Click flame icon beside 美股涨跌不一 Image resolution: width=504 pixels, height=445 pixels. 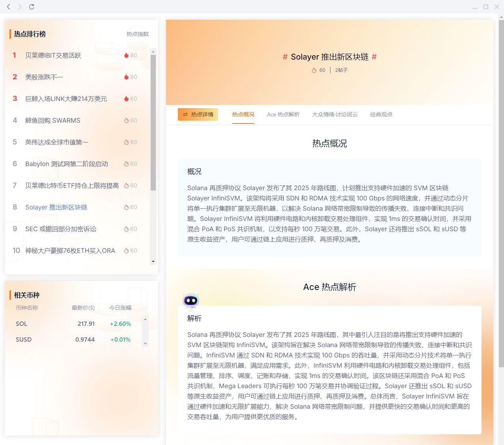click(126, 77)
